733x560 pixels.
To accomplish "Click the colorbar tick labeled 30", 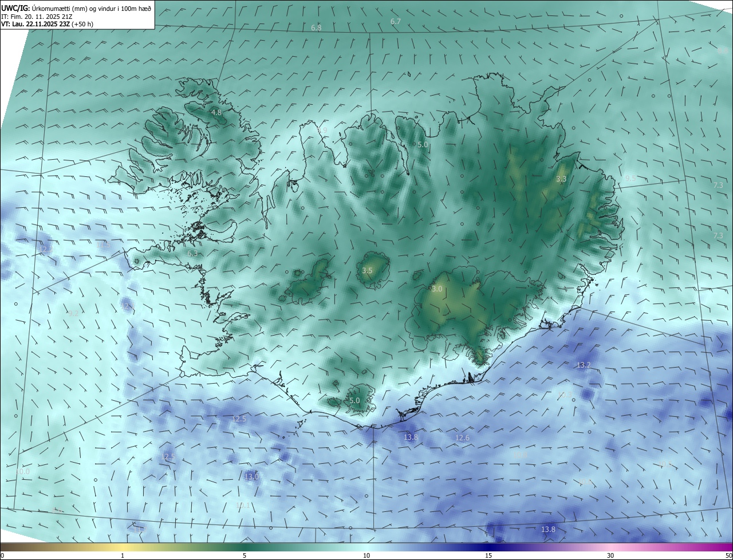I will 610,555.
